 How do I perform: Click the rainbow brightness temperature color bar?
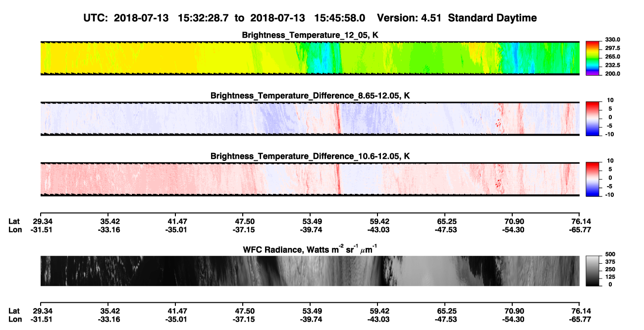[593, 58]
